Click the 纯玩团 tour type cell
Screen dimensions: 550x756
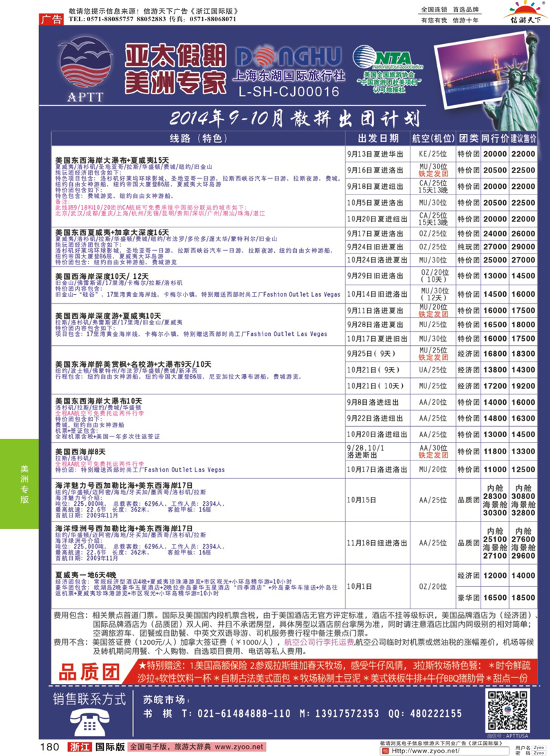point(468,246)
